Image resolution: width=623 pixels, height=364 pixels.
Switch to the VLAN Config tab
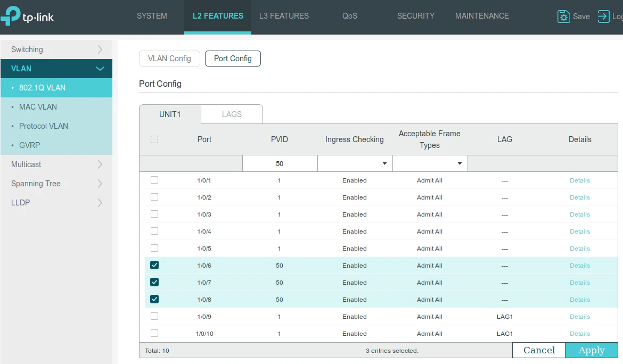coord(170,59)
